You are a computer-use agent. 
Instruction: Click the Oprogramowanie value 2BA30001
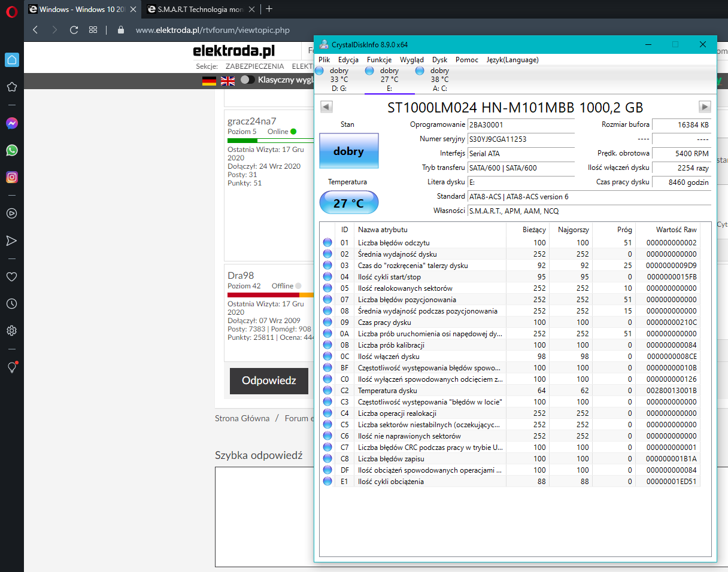(521, 124)
